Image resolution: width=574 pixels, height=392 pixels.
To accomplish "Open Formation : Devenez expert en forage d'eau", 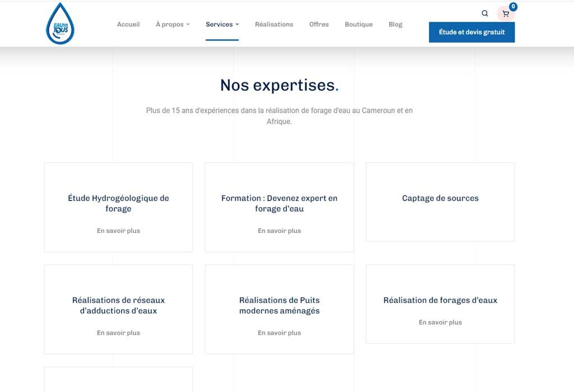I will click(279, 203).
